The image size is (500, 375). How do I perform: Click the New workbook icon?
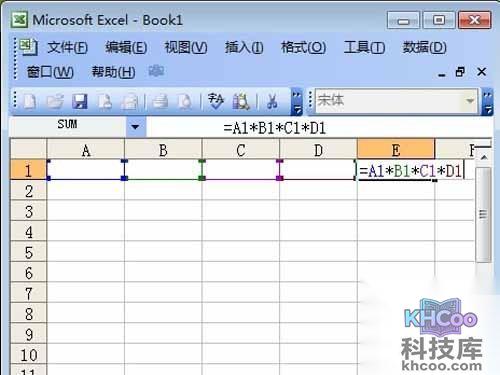click(30, 101)
